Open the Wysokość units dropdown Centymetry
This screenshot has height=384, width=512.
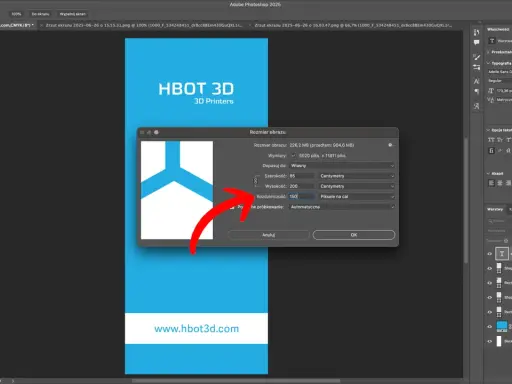point(357,186)
